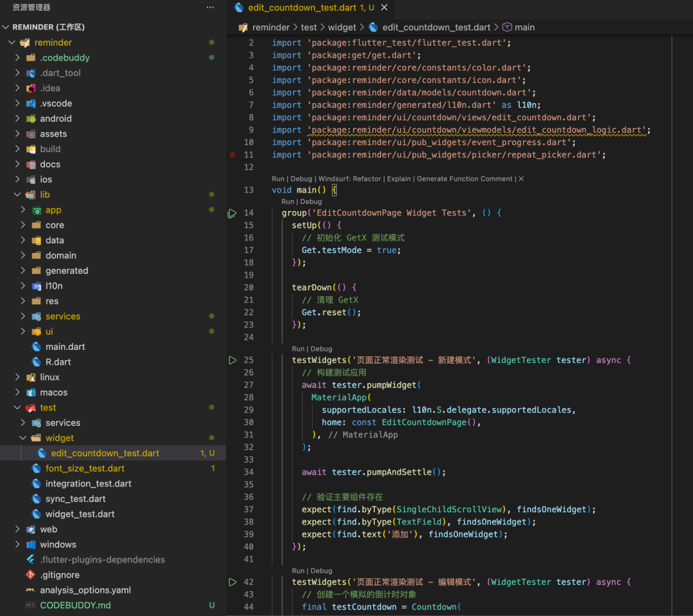693x616 pixels.
Task: Close the edit_countdown_test.dart tab
Action: click(x=384, y=8)
